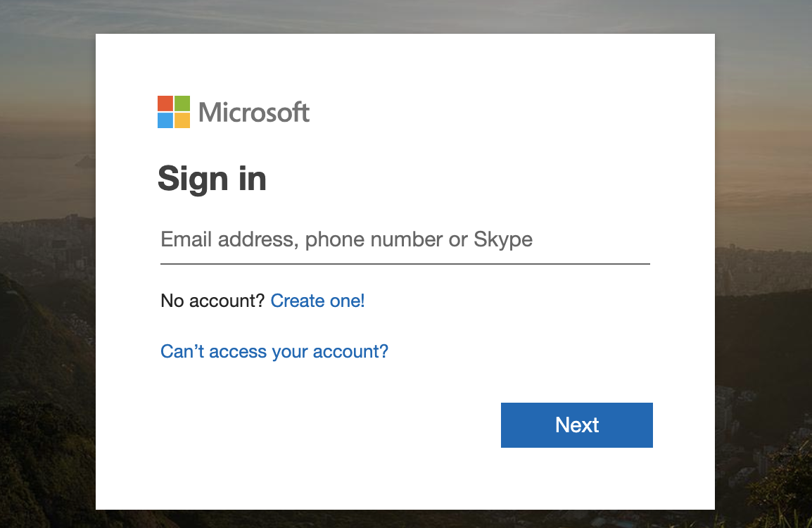812x528 pixels.
Task: Click the underline beneath the email field
Action: (405, 264)
